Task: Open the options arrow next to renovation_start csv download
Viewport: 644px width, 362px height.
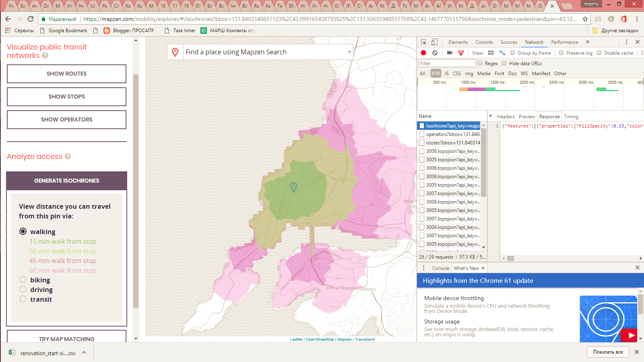Action: click(x=84, y=353)
